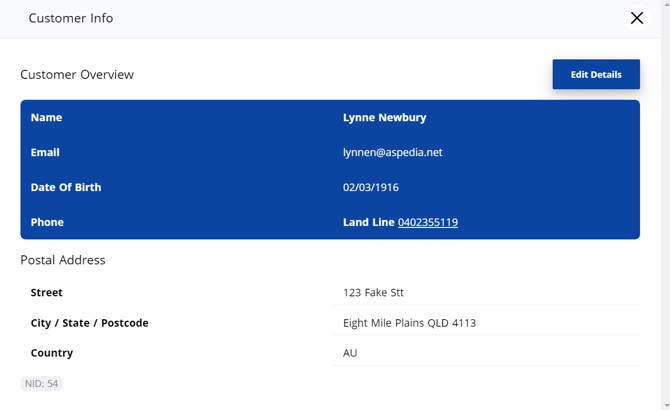
Task: Click the Eight Mile Plains QLD 4113 value
Action: point(409,323)
